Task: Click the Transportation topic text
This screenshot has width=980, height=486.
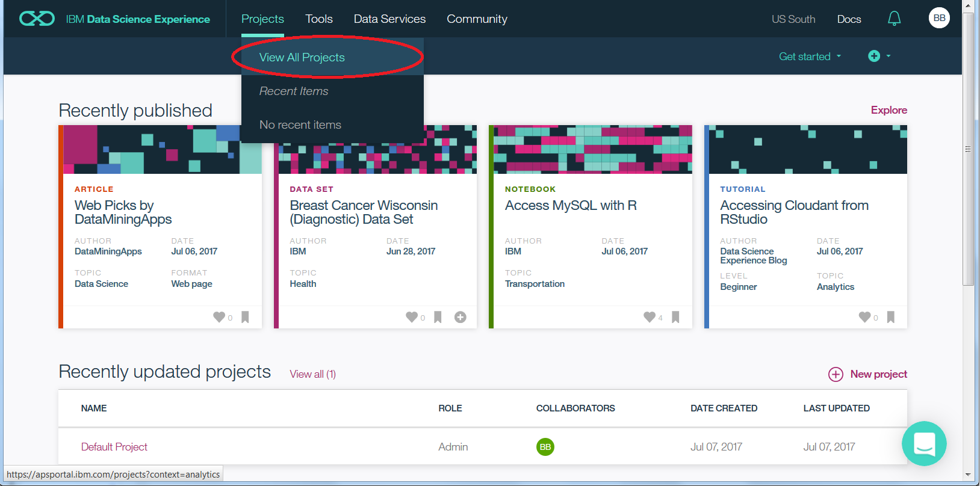Action: (x=535, y=284)
